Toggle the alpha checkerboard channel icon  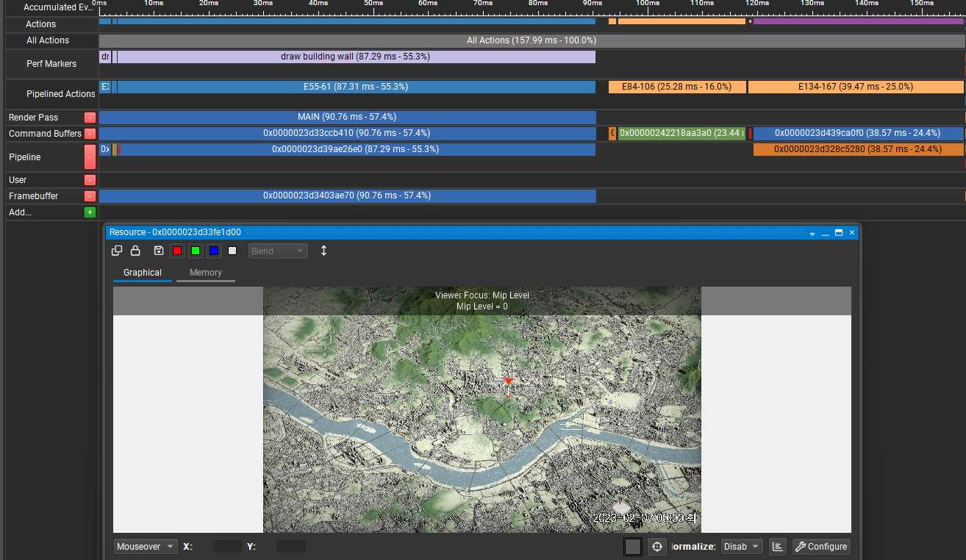point(232,251)
